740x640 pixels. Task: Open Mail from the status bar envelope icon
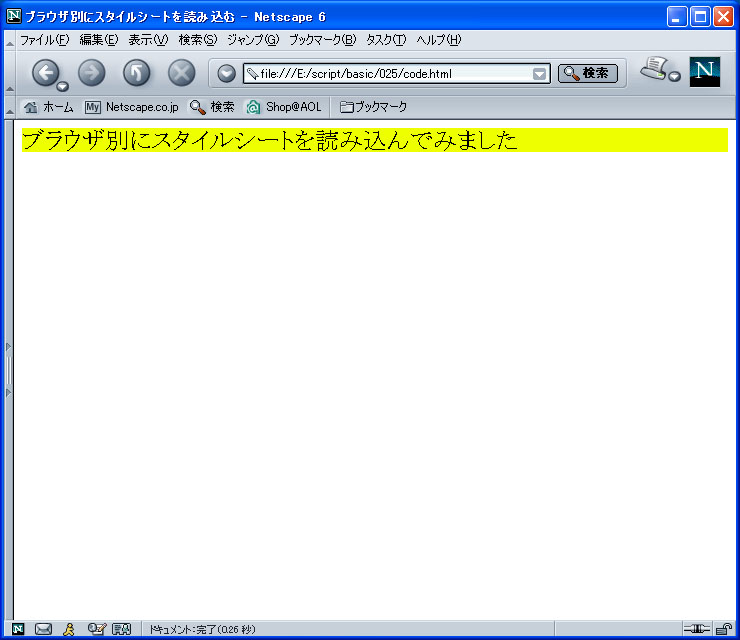(43, 629)
